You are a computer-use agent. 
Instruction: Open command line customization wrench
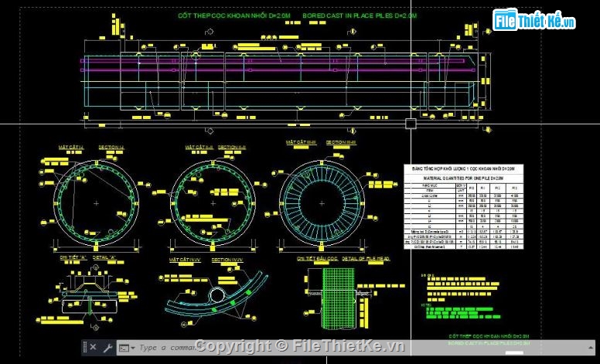tap(107, 348)
